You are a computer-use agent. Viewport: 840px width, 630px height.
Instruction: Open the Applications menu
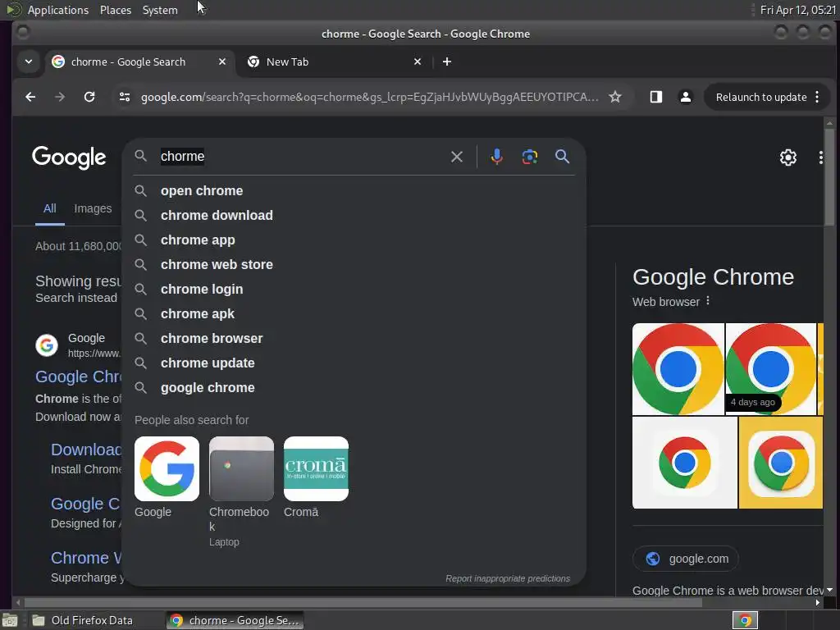58,10
